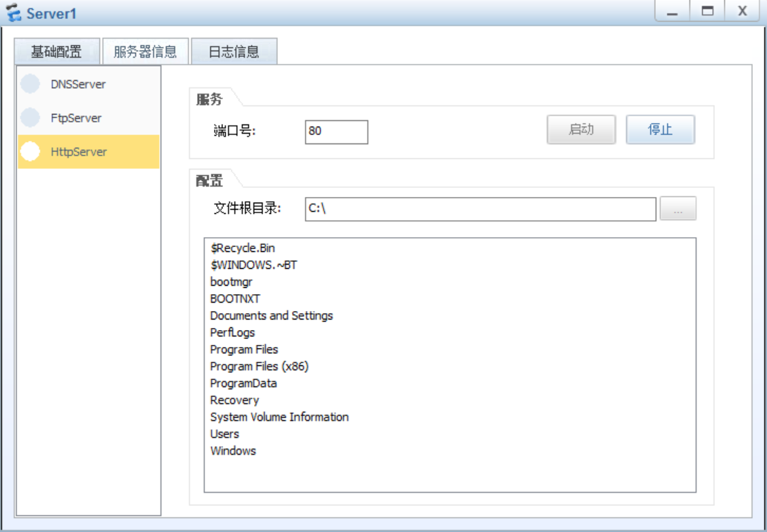Select $Recycle.Bin in file list
Viewport: 767px width, 532px height.
(243, 248)
